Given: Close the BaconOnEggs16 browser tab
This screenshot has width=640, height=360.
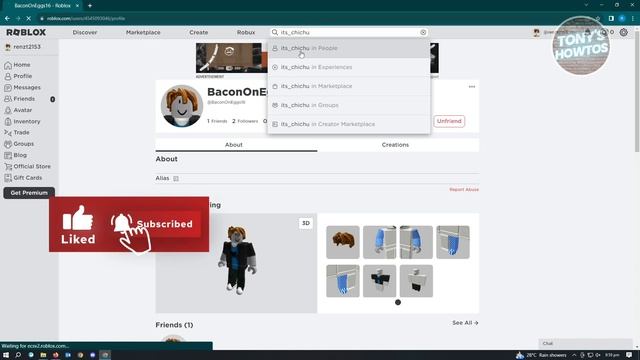Looking at the screenshot, I should [77, 6].
